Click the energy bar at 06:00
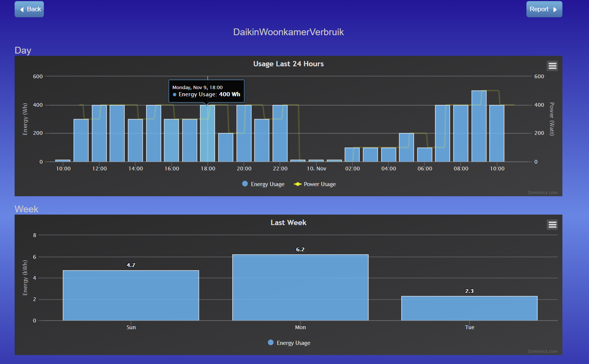589x364 pixels. [x=425, y=155]
